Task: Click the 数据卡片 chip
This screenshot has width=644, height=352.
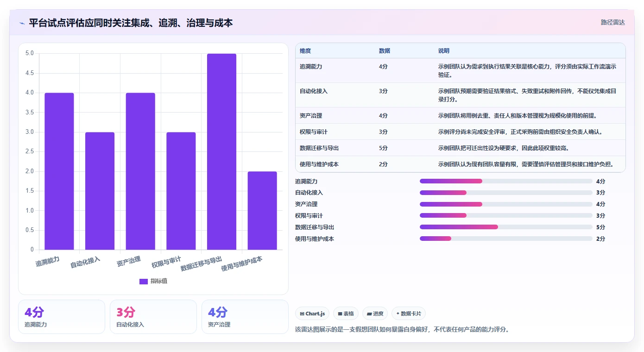Action: [x=408, y=314]
